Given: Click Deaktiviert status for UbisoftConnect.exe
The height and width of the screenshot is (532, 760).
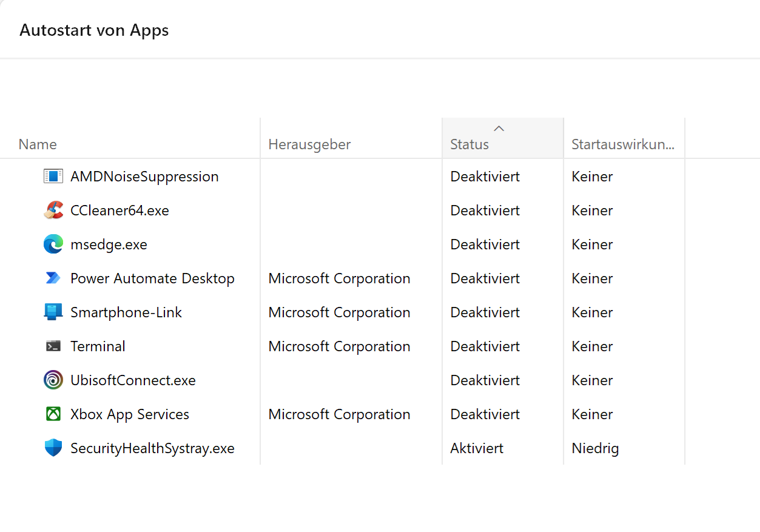Looking at the screenshot, I should [485, 380].
